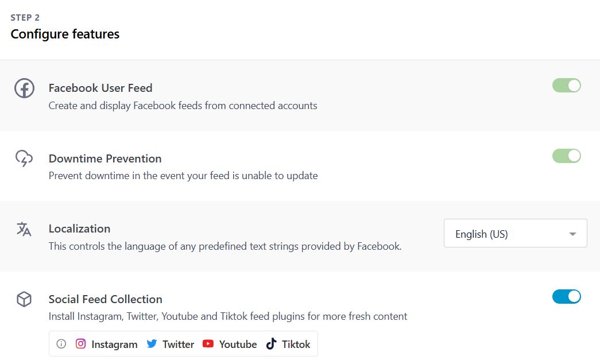Expand the Localization language options
The width and height of the screenshot is (600, 364).
[x=514, y=233]
